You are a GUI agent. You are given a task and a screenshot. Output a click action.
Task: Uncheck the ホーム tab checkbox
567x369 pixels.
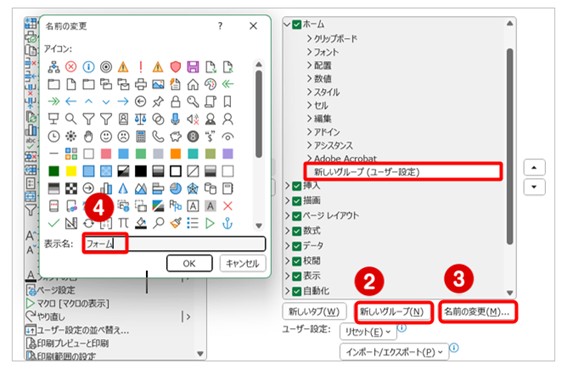pyautogui.click(x=297, y=25)
